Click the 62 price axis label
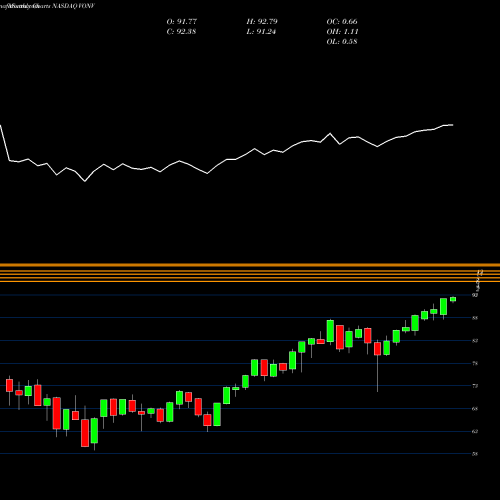This screenshot has width=500, height=500. tap(475, 431)
